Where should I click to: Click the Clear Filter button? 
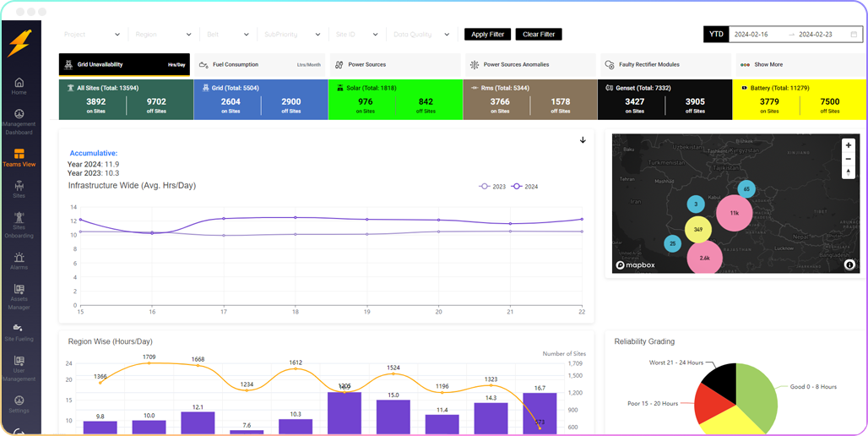538,35
